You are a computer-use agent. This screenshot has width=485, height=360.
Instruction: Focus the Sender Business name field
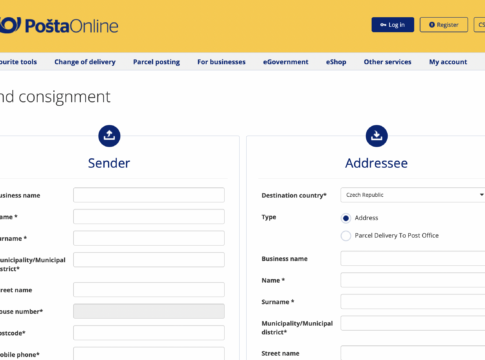(x=149, y=195)
